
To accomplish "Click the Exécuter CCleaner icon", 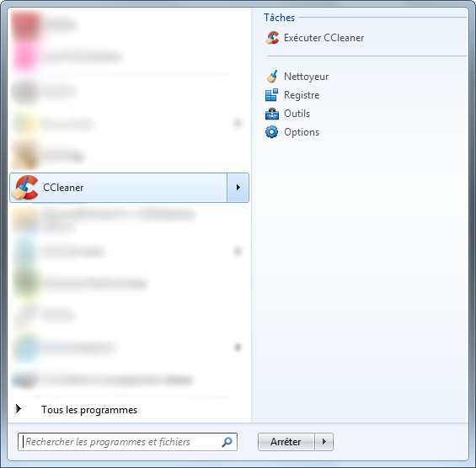I will tap(272, 38).
